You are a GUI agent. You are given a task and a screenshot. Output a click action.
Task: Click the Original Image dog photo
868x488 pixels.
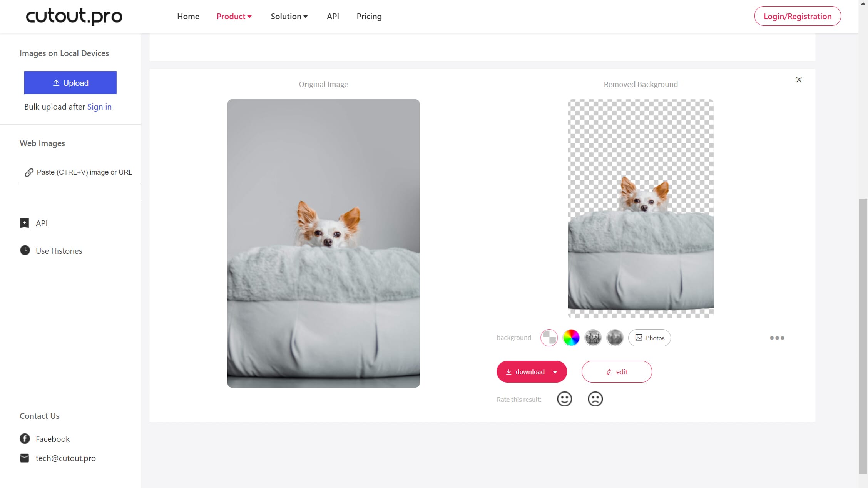coord(323,243)
